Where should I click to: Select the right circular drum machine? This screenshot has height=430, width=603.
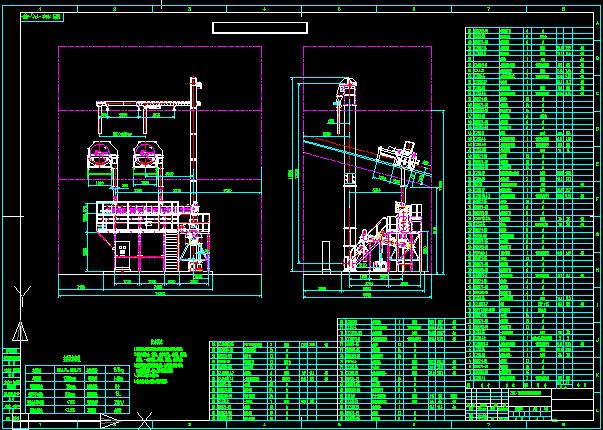[x=148, y=154]
